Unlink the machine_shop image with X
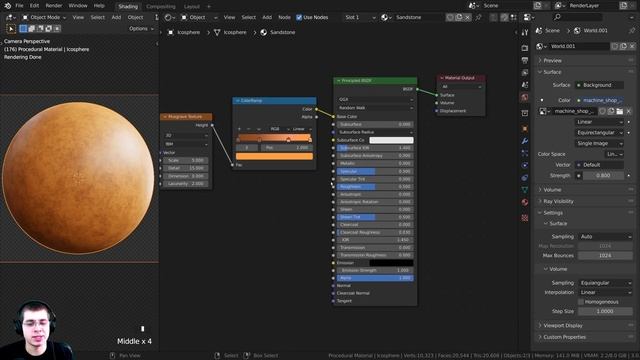 pyautogui.click(x=629, y=111)
